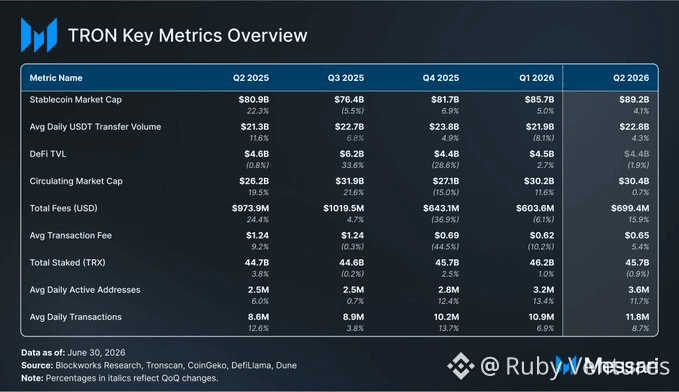Click the $643.1M Total Fees value
Image resolution: width=679 pixels, height=392 pixels.
click(441, 208)
